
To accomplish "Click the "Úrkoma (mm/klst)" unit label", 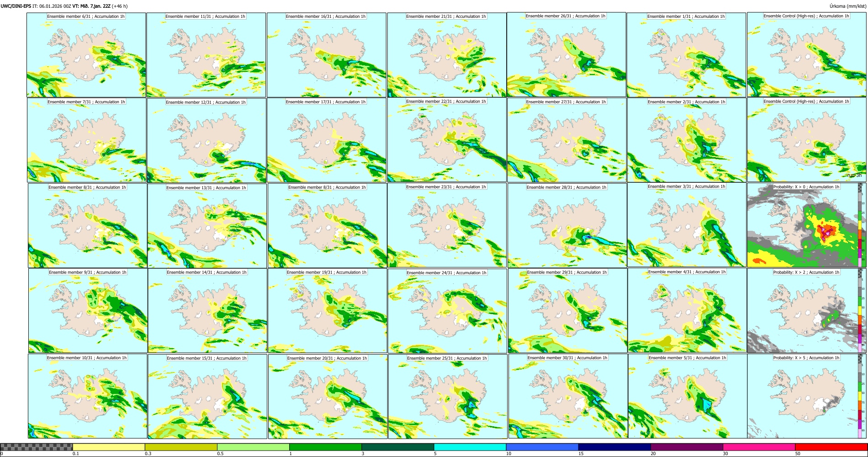I will coord(848,6).
